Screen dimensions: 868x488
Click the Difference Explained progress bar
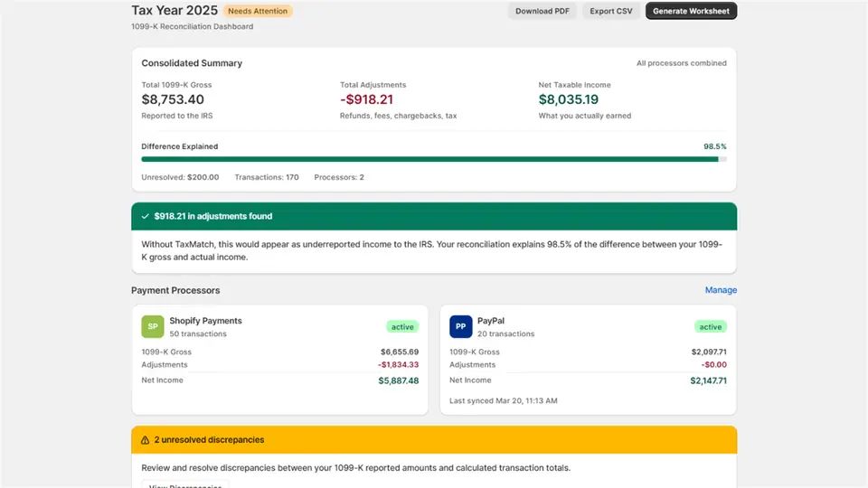[x=434, y=159]
